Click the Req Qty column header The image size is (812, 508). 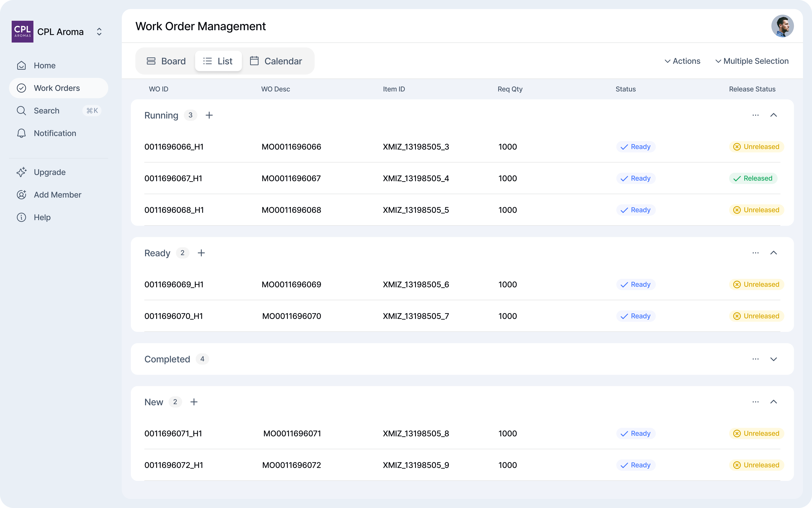[510, 89]
